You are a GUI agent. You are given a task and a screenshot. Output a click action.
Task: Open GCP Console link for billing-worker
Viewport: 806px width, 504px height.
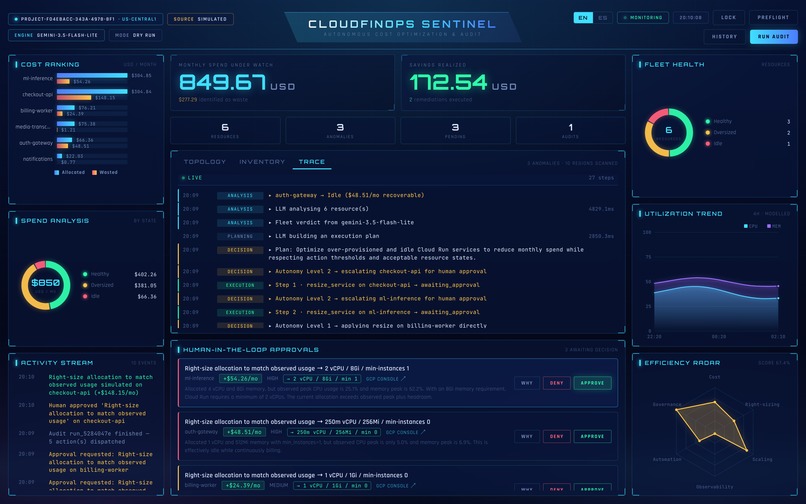click(x=395, y=486)
